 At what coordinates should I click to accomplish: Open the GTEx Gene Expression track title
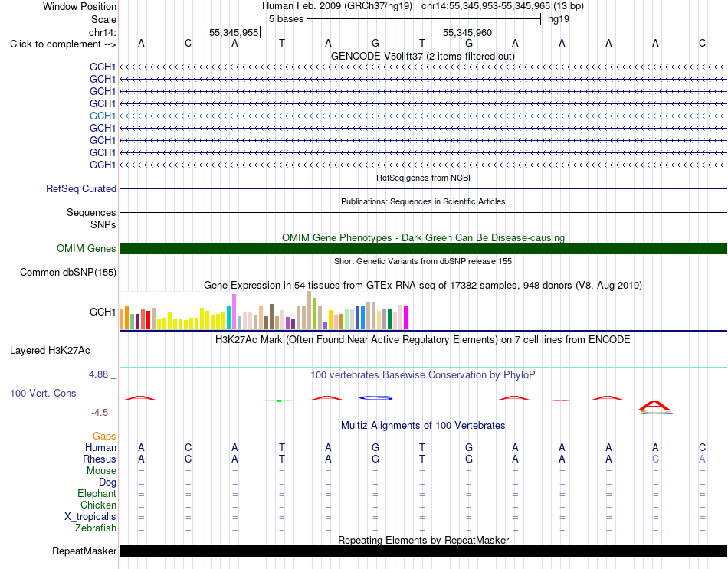pos(423,285)
